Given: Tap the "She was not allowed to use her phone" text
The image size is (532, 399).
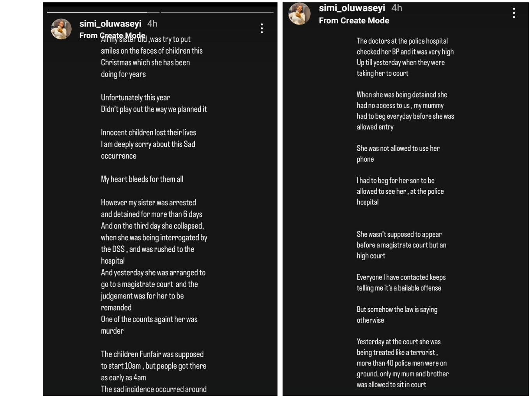Looking at the screenshot, I should (398, 154).
